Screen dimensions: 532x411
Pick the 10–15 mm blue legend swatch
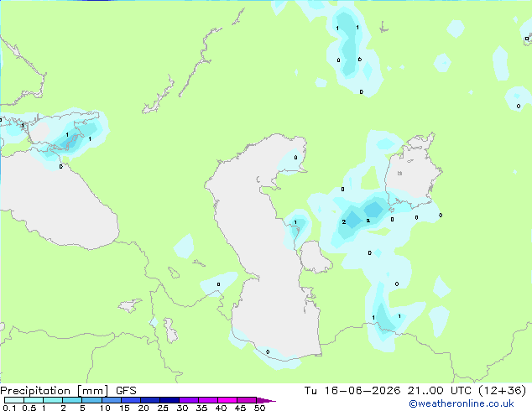[x=112, y=400]
